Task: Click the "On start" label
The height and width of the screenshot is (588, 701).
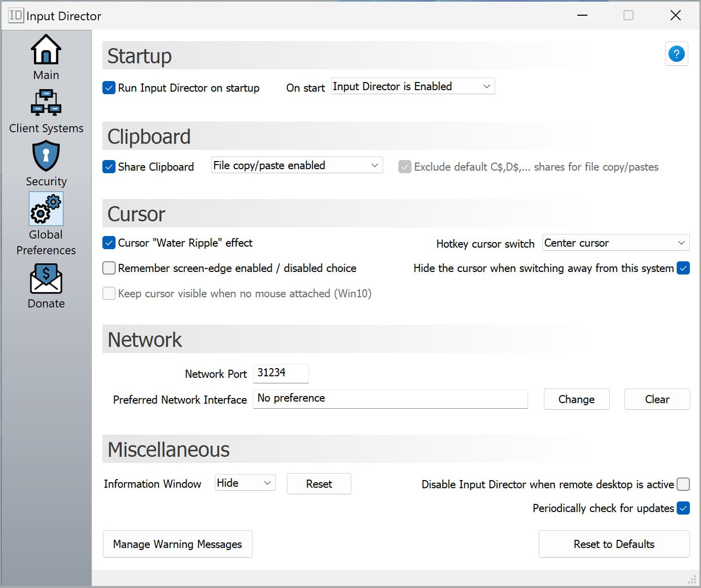Action: click(x=306, y=88)
